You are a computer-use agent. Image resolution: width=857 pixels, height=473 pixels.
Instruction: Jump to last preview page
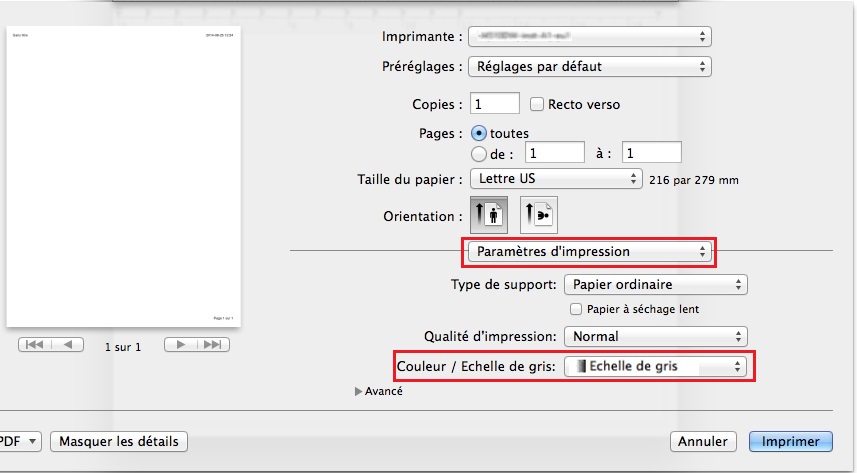[213, 344]
